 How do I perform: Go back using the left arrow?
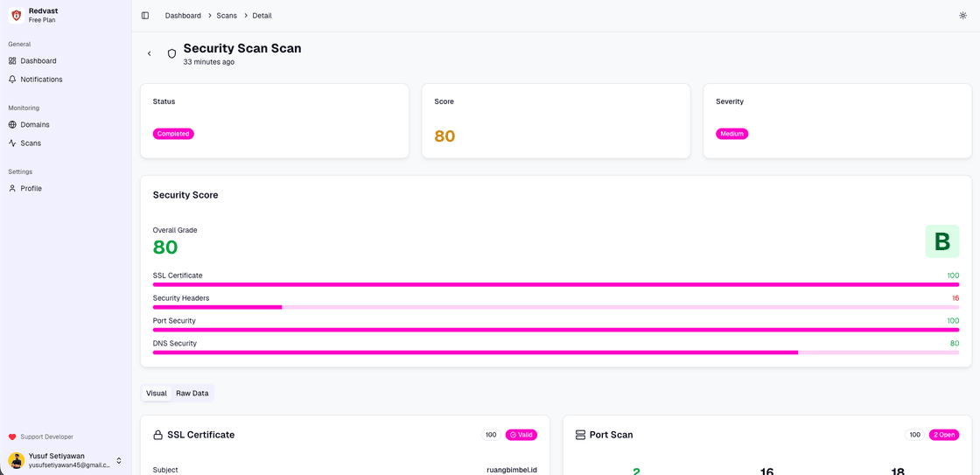click(x=150, y=53)
